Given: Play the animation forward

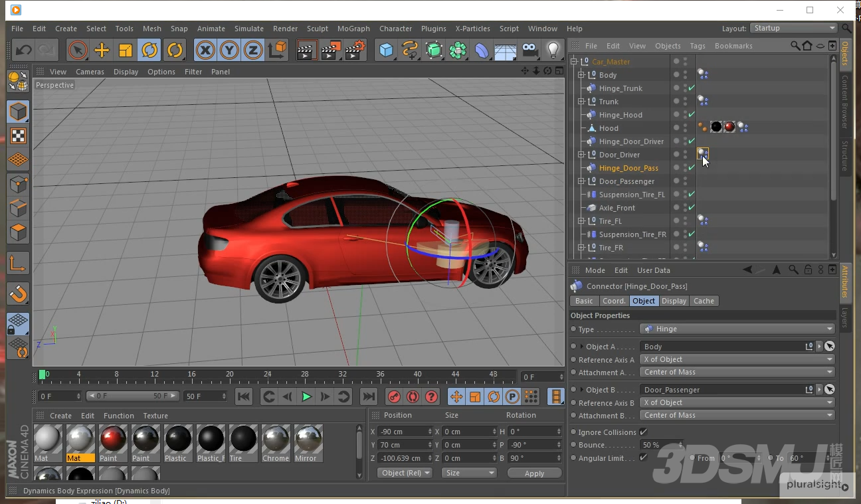Looking at the screenshot, I should [x=306, y=396].
